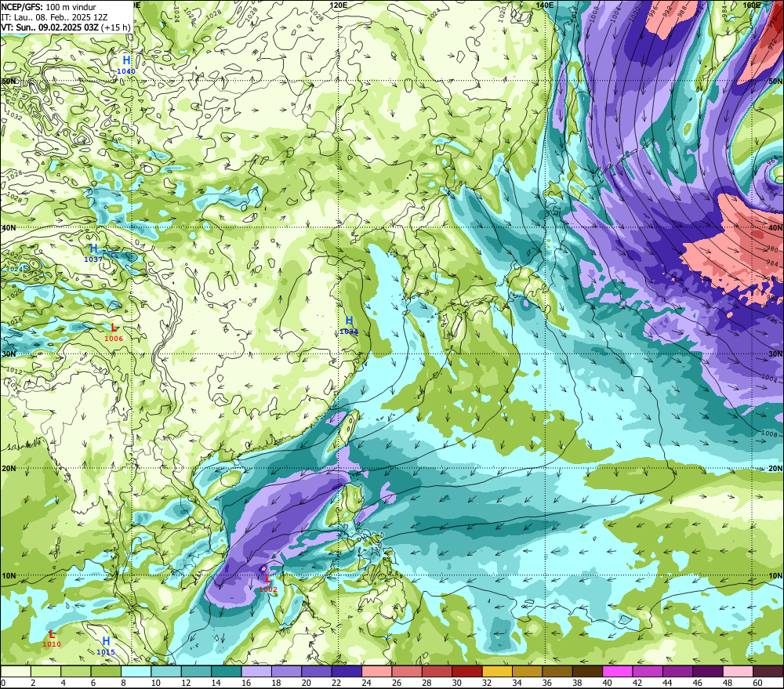Click the 20N latitude label on right edge
784x689 pixels.
click(775, 469)
